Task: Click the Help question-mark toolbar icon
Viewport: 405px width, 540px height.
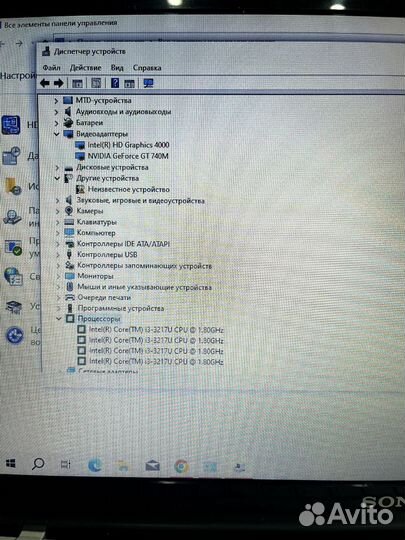Action: (115, 83)
